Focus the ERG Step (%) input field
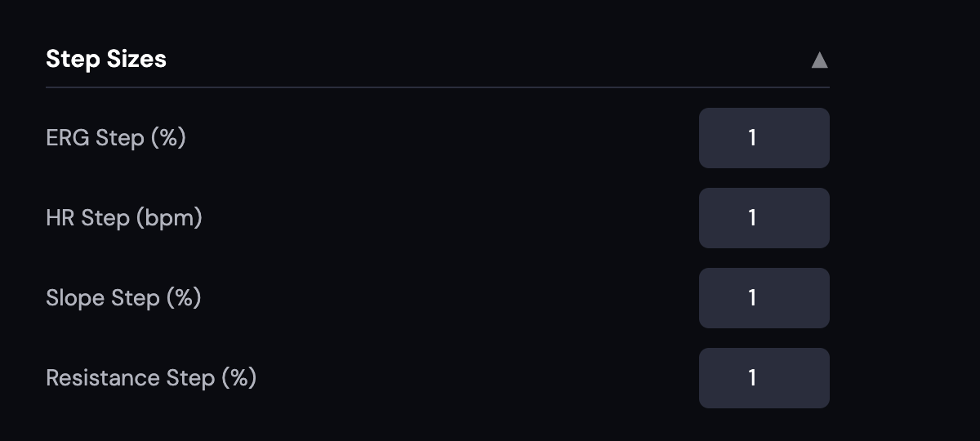This screenshot has height=441, width=980. coord(764,138)
